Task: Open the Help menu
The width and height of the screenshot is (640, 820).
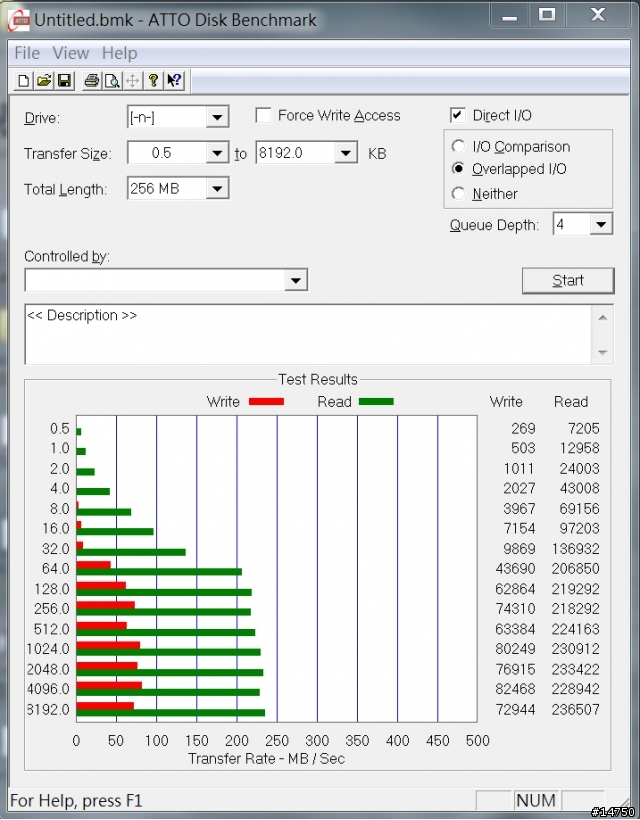Action: (x=119, y=53)
